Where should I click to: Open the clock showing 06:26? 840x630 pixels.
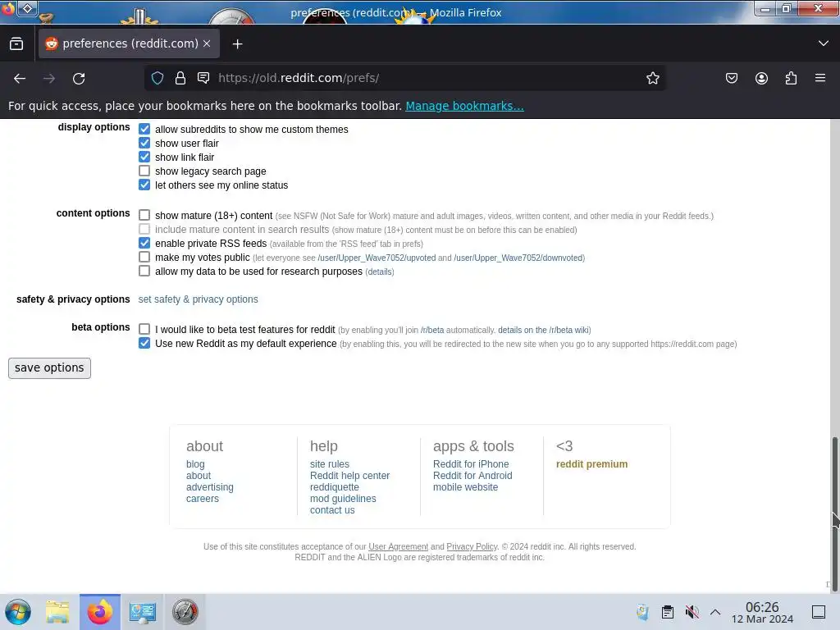762,612
